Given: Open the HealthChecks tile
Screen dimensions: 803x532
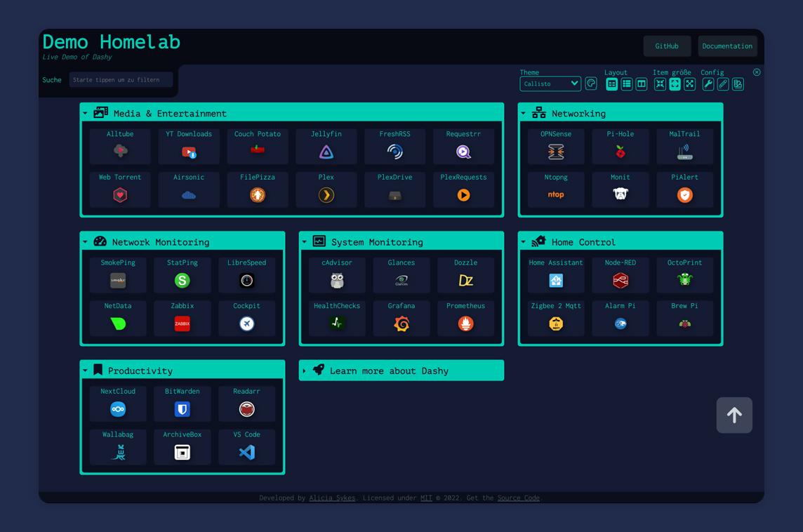Looking at the screenshot, I should [337, 318].
